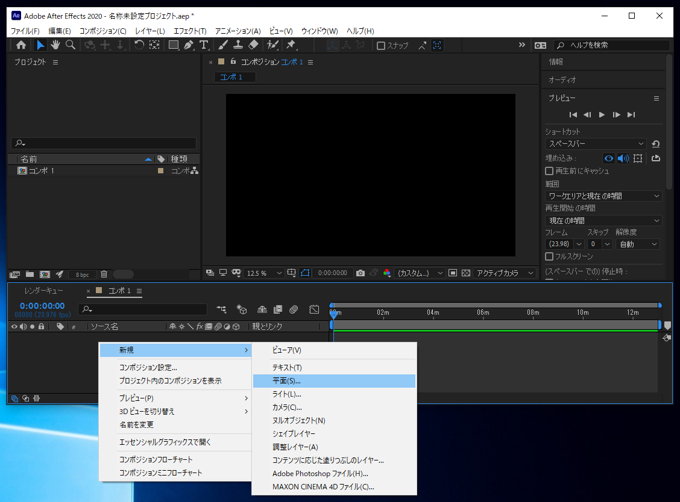Click the play button in Preview panel
The image size is (680, 502).
602,115
